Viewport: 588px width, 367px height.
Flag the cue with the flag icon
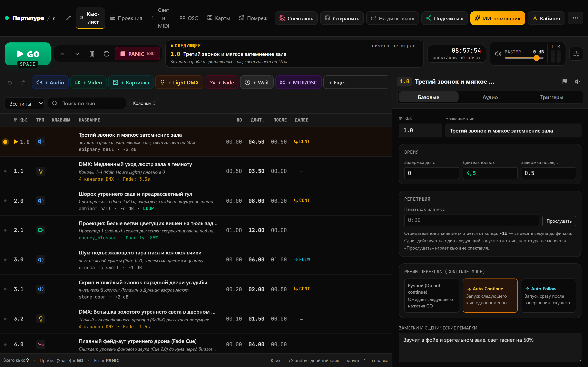pos(565,82)
